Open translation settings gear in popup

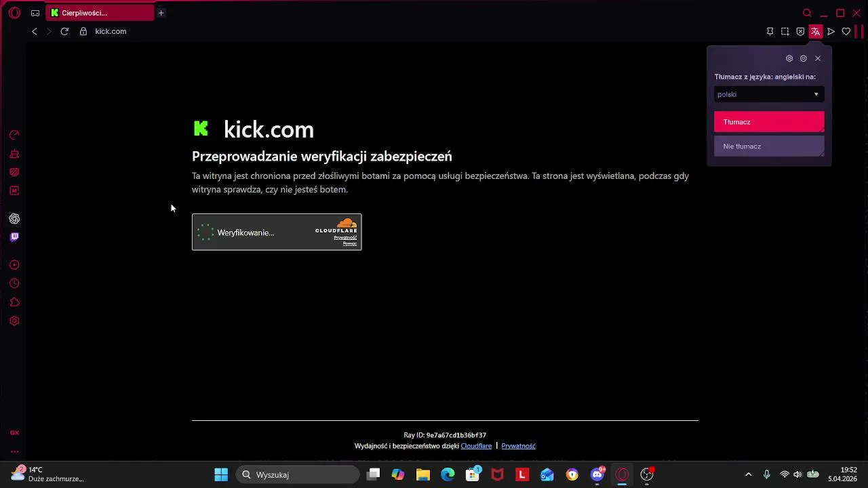point(789,58)
